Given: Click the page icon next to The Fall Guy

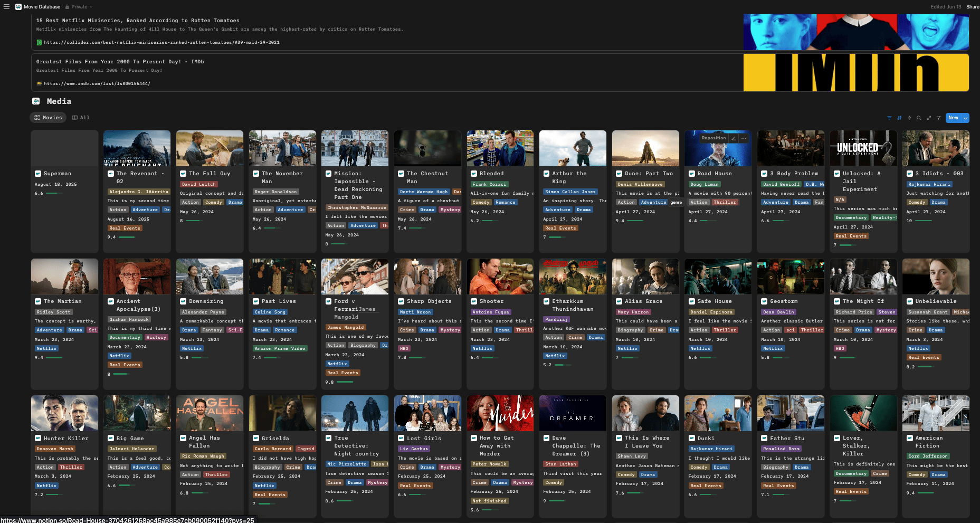Looking at the screenshot, I should tap(183, 174).
